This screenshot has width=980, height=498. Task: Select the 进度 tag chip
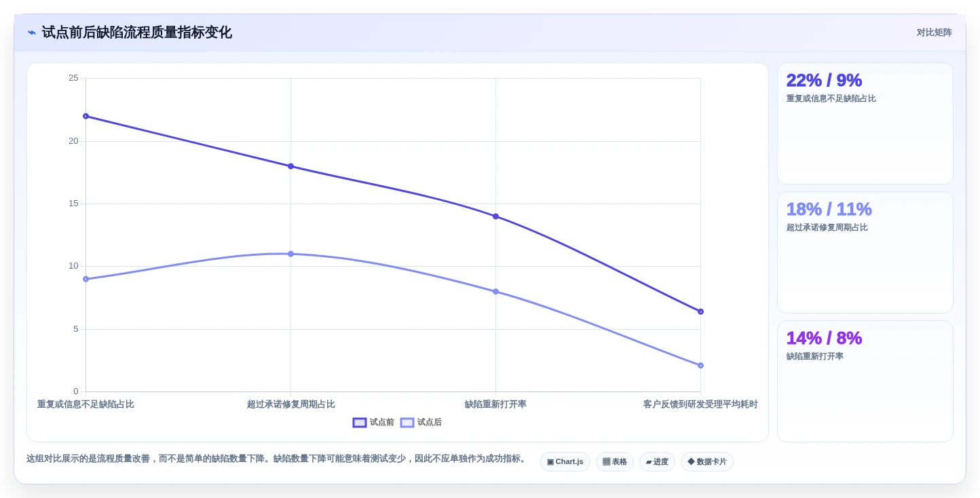[657, 462]
